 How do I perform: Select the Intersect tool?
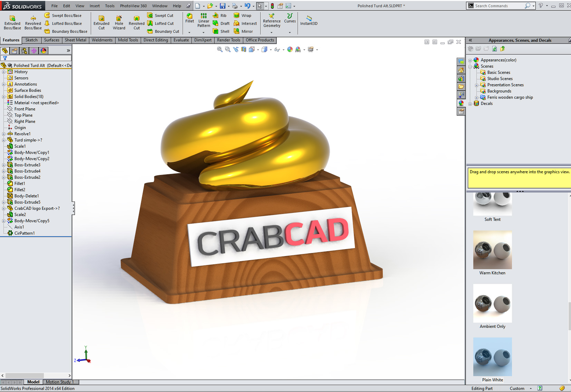tap(245, 23)
